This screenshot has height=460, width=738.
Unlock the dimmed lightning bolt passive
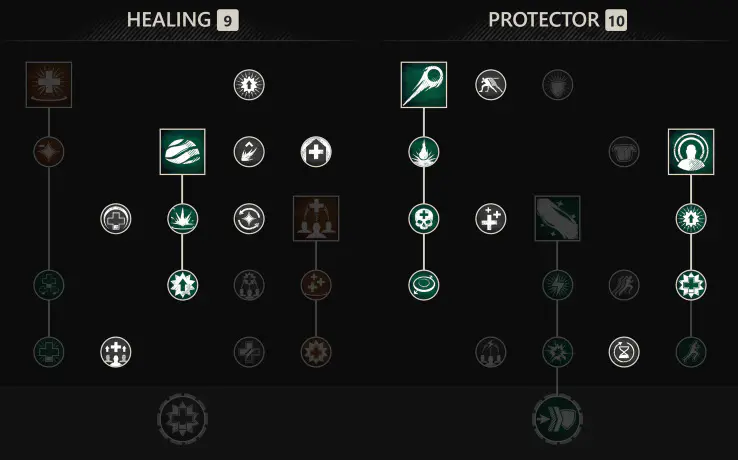557,285
